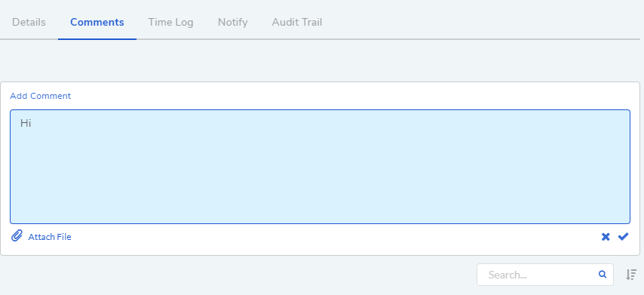Focus the comments Search field

(x=544, y=275)
